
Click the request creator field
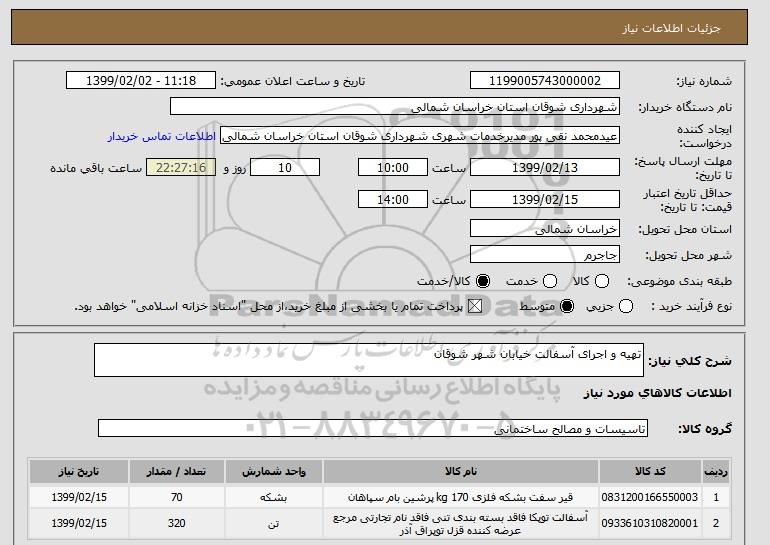[x=420, y=136]
